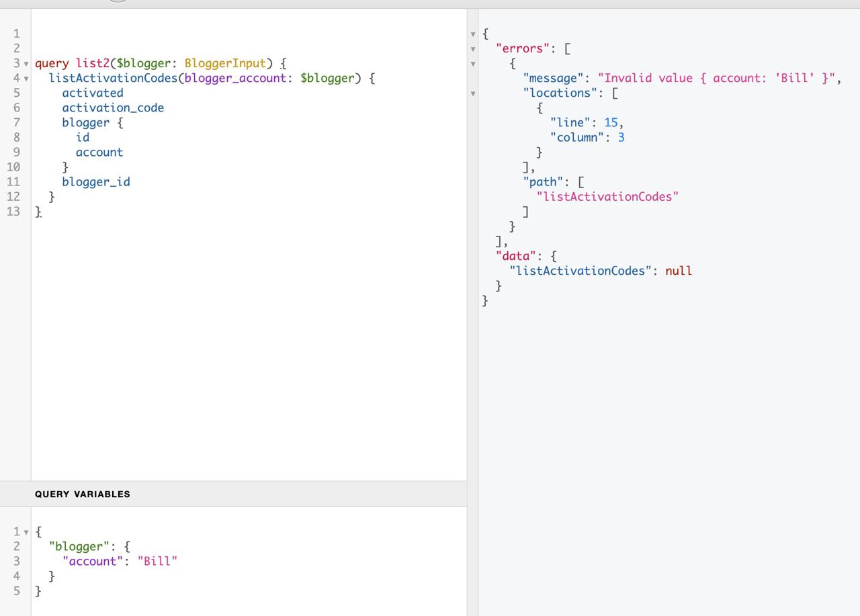Click the 'blogger {' field on line 7
The width and height of the screenshot is (860, 616).
[x=93, y=122]
